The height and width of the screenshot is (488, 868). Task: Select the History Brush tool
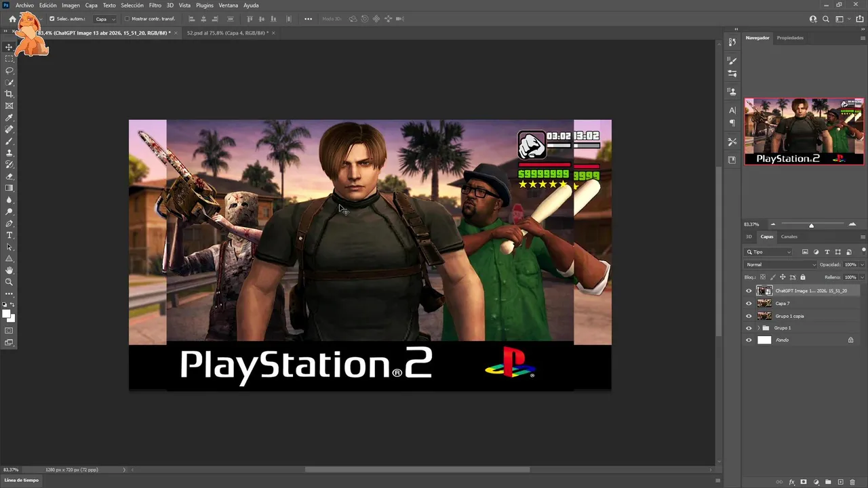(9, 165)
